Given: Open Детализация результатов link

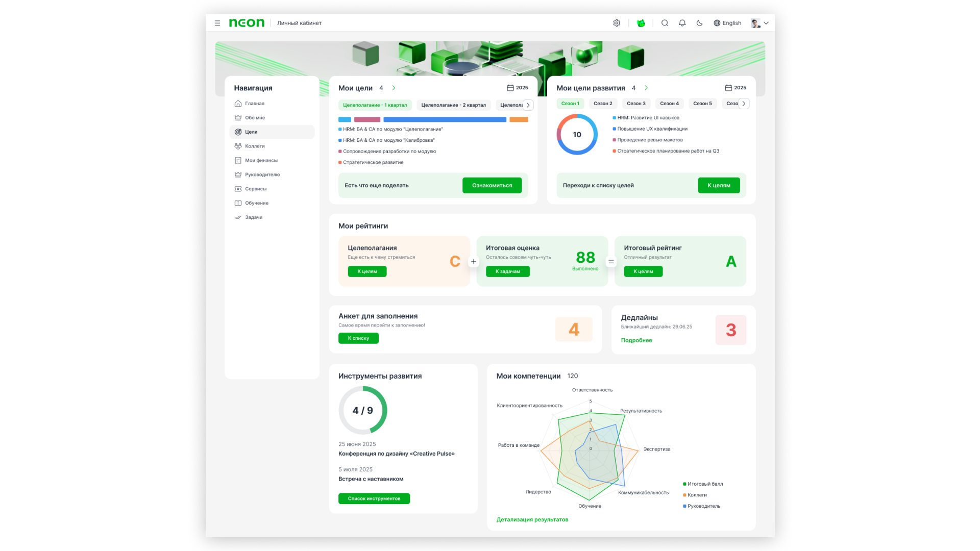Looking at the screenshot, I should coord(532,519).
